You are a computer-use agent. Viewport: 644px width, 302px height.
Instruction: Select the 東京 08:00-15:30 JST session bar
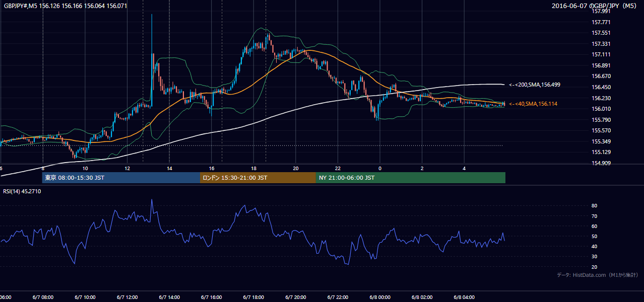click(121, 178)
